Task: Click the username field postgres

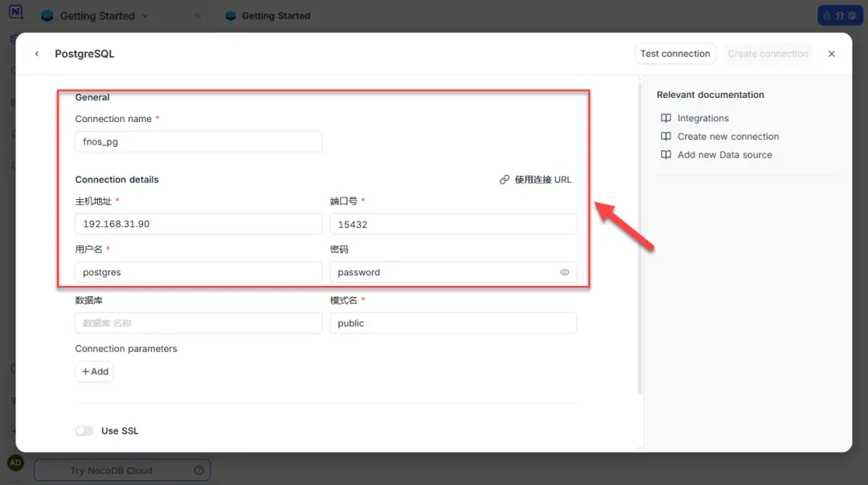Action: point(199,272)
